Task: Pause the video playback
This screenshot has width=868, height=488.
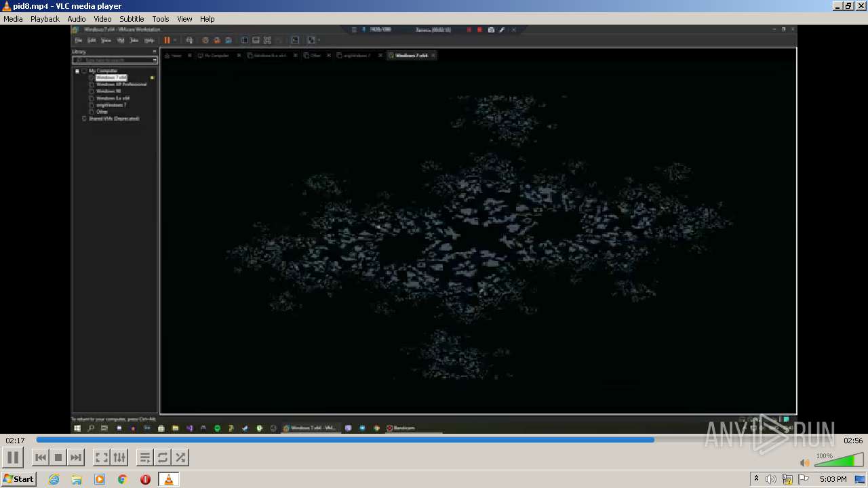Action: [x=13, y=457]
